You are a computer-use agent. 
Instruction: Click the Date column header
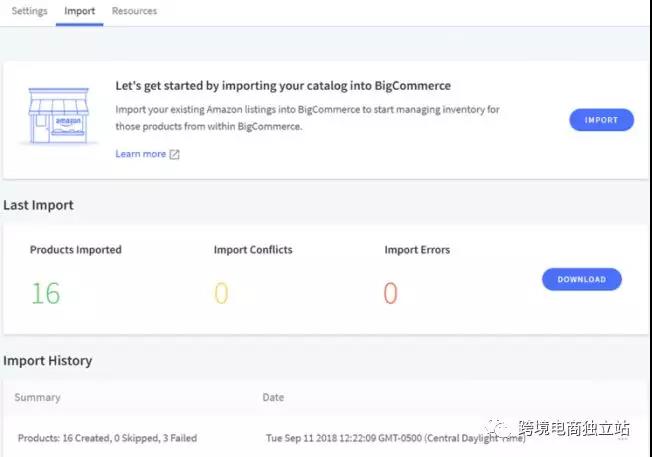tap(273, 398)
